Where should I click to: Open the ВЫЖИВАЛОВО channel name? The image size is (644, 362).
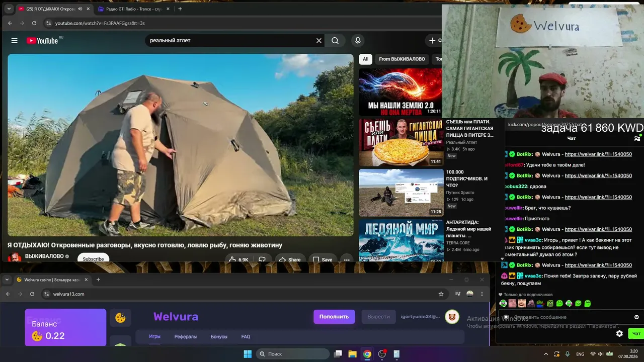tap(44, 256)
